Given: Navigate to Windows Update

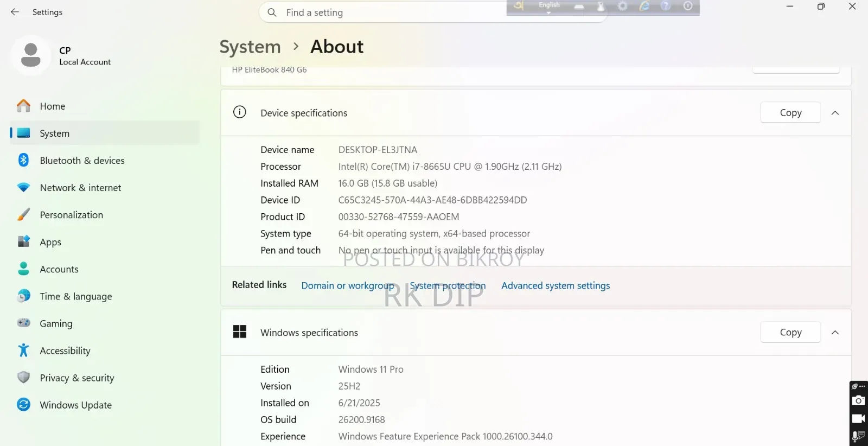Looking at the screenshot, I should (x=105, y=405).
